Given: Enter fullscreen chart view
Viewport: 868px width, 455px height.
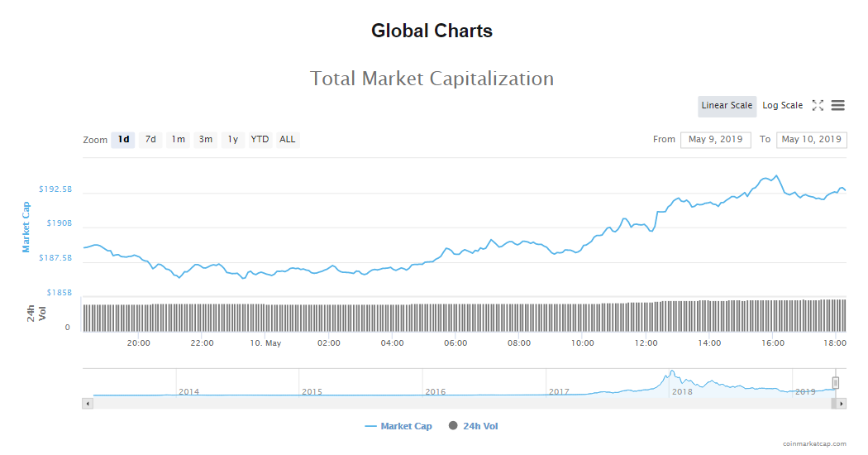Looking at the screenshot, I should 818,105.
